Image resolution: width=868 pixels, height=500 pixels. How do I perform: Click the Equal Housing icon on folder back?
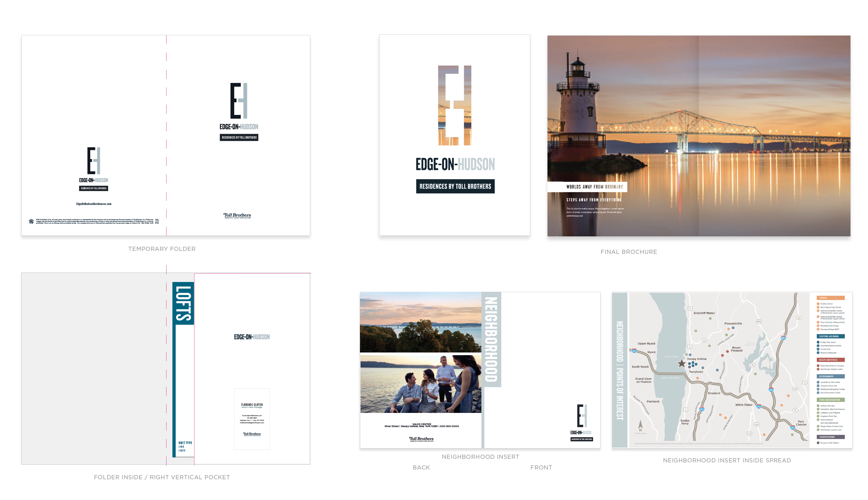(31, 221)
